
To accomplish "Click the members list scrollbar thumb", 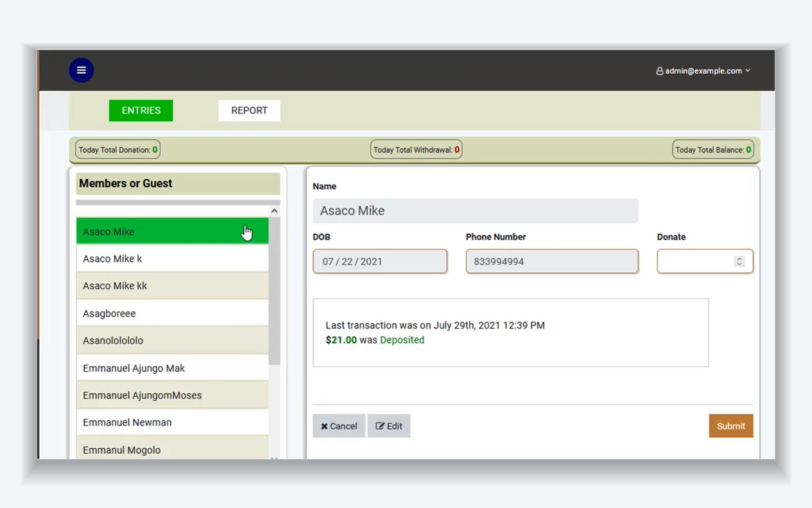I will coord(274,291).
